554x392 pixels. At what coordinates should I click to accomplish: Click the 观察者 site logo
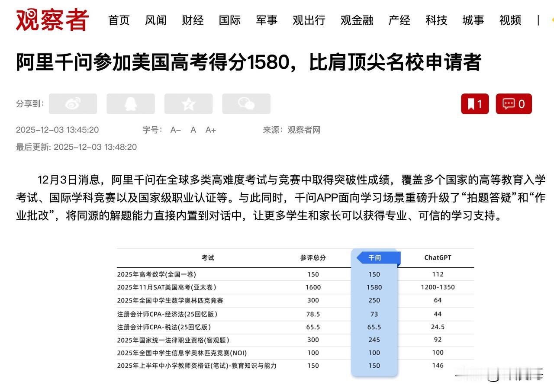(x=52, y=20)
